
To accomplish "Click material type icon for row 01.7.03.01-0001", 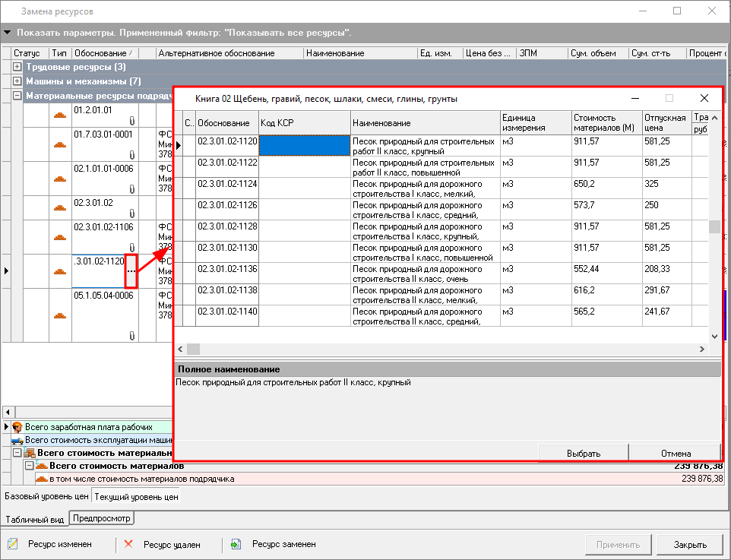I will tap(59, 144).
